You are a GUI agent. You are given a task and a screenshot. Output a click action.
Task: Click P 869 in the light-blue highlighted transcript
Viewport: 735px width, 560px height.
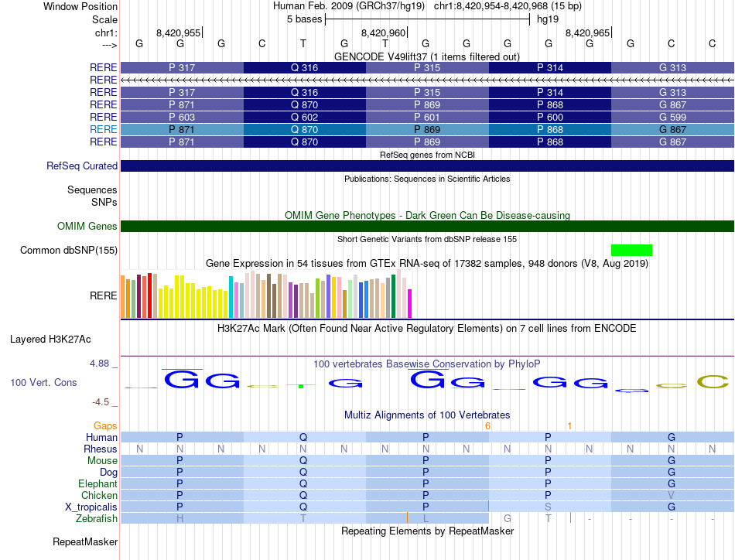(x=427, y=129)
